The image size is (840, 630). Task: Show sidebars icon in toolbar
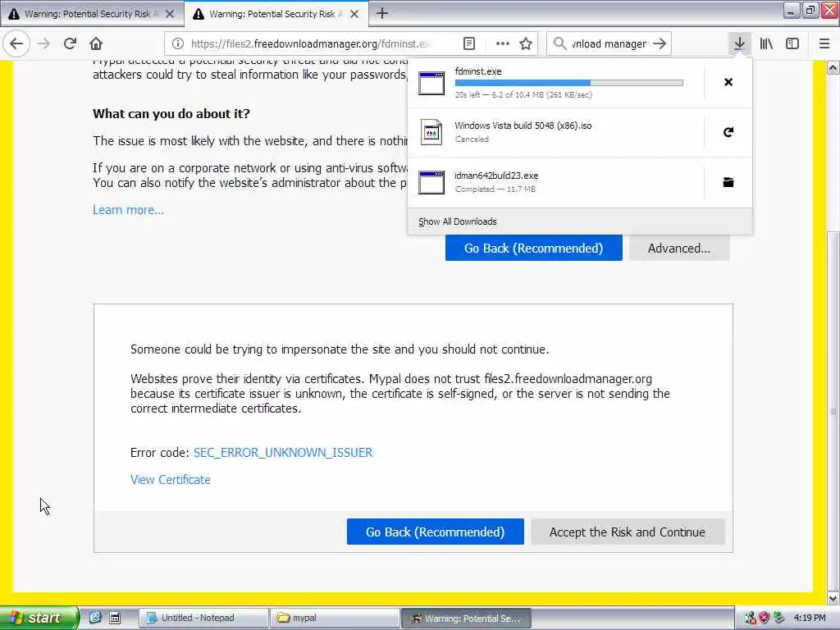point(792,44)
